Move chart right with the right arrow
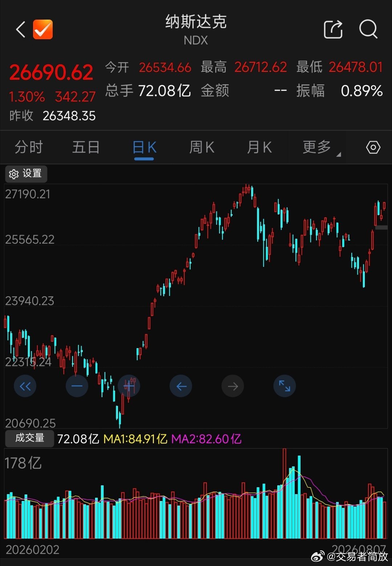392x566 pixels. [233, 386]
